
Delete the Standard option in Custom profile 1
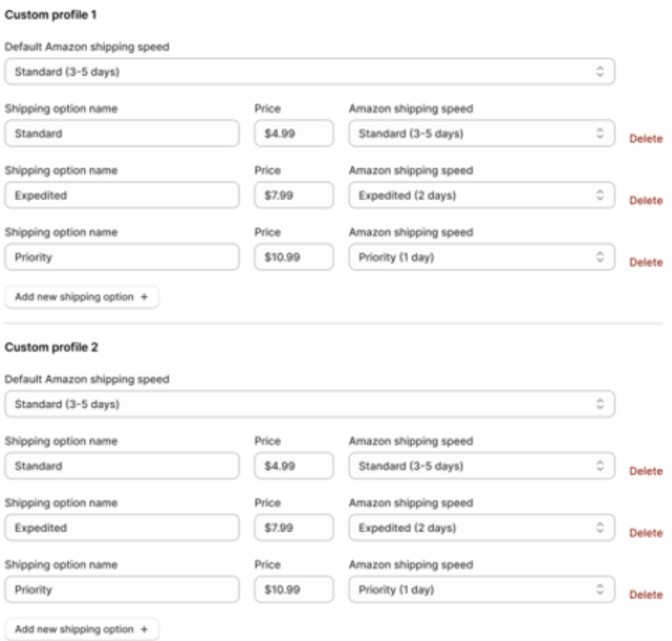tap(646, 139)
